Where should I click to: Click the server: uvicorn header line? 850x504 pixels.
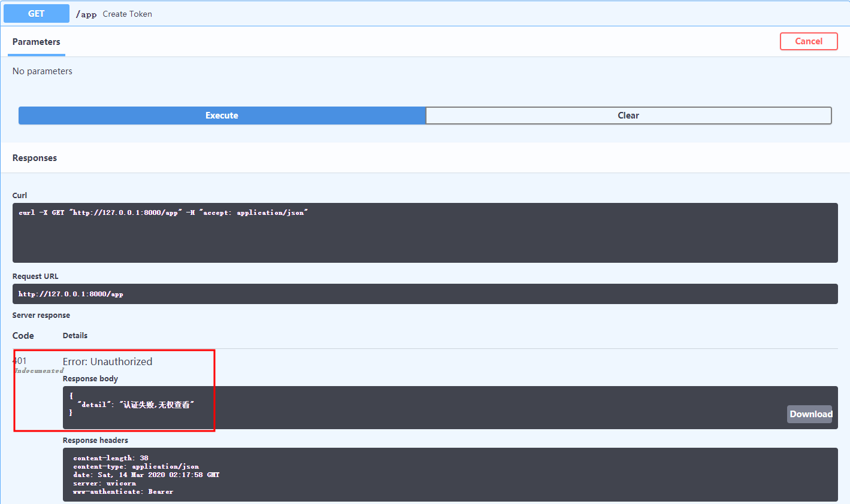click(x=105, y=483)
